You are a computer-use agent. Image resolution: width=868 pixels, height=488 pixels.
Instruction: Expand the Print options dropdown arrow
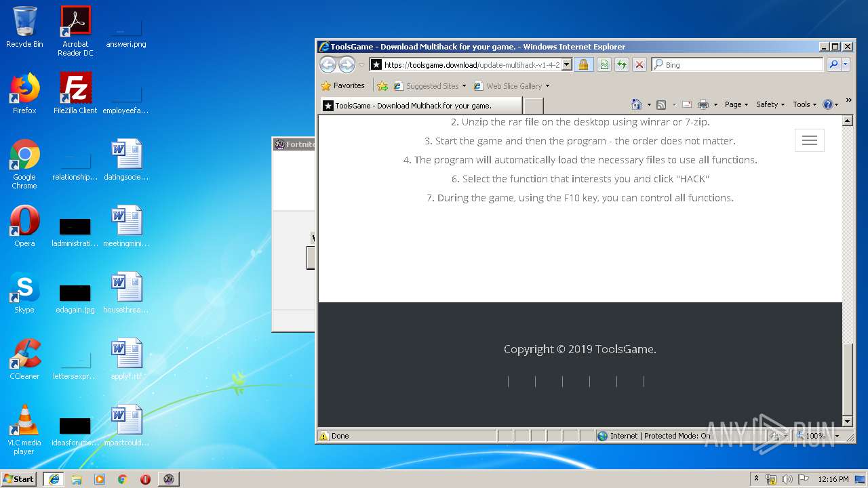point(715,104)
